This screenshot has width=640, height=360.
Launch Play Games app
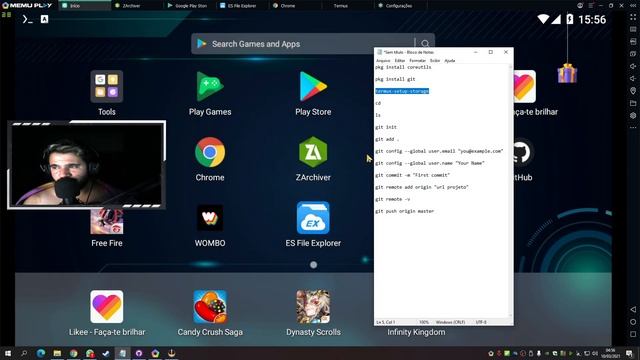pos(210,87)
